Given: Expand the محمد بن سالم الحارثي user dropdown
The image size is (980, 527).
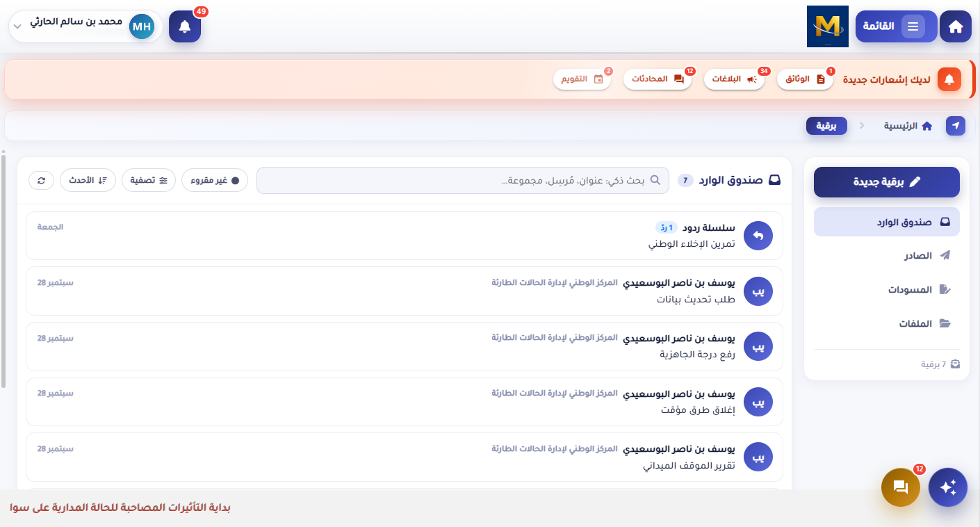Looking at the screenshot, I should pyautogui.click(x=85, y=26).
